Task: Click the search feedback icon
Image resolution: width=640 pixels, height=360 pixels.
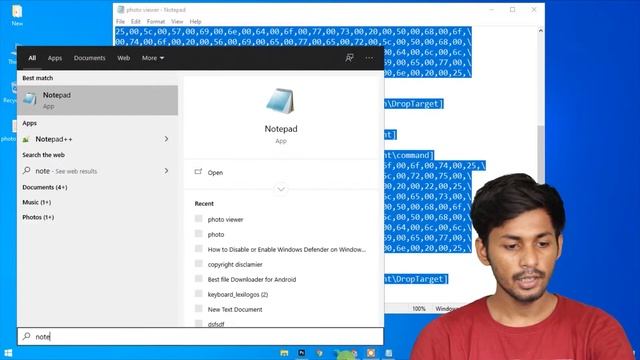Action: click(349, 58)
